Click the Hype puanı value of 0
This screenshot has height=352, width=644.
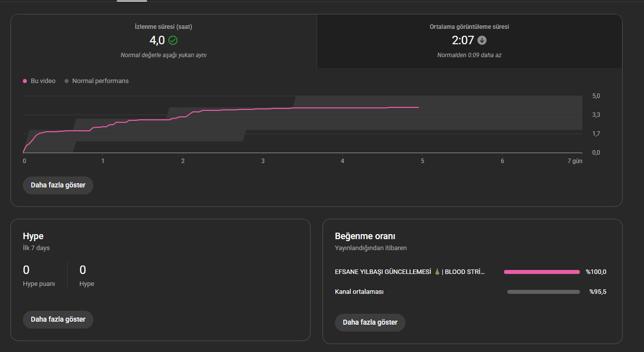(x=26, y=270)
